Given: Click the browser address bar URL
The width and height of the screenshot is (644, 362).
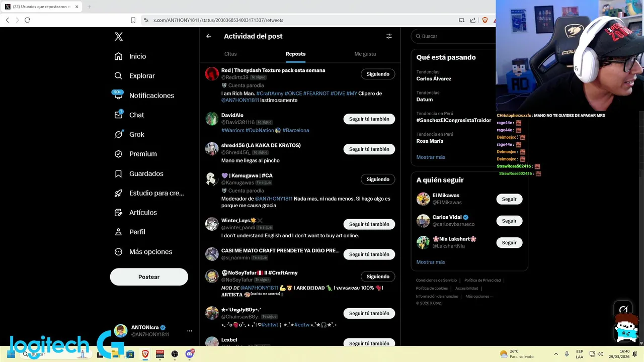Looking at the screenshot, I should click(218, 20).
